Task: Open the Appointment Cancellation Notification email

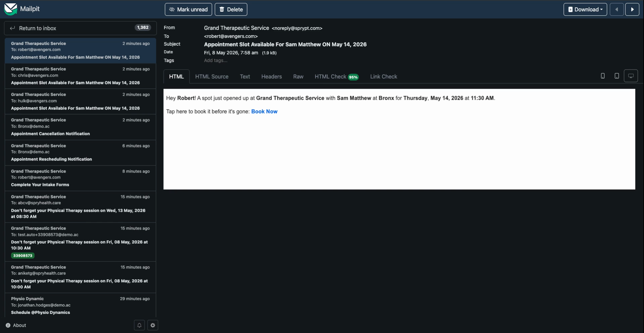Action: pyautogui.click(x=80, y=127)
